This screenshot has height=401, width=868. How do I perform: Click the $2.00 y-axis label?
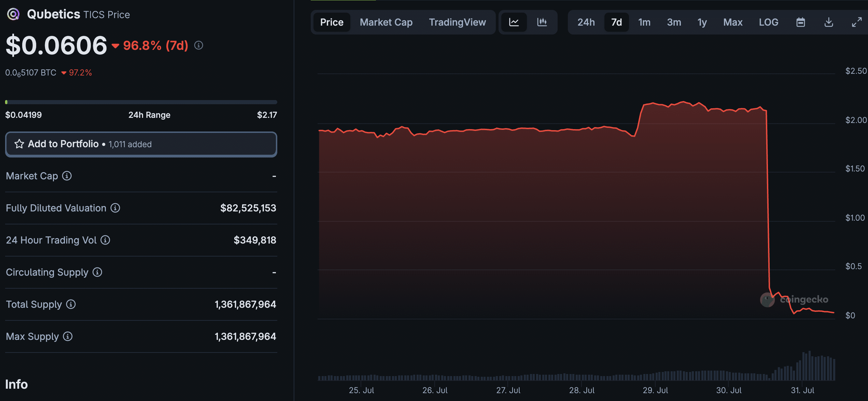856,120
